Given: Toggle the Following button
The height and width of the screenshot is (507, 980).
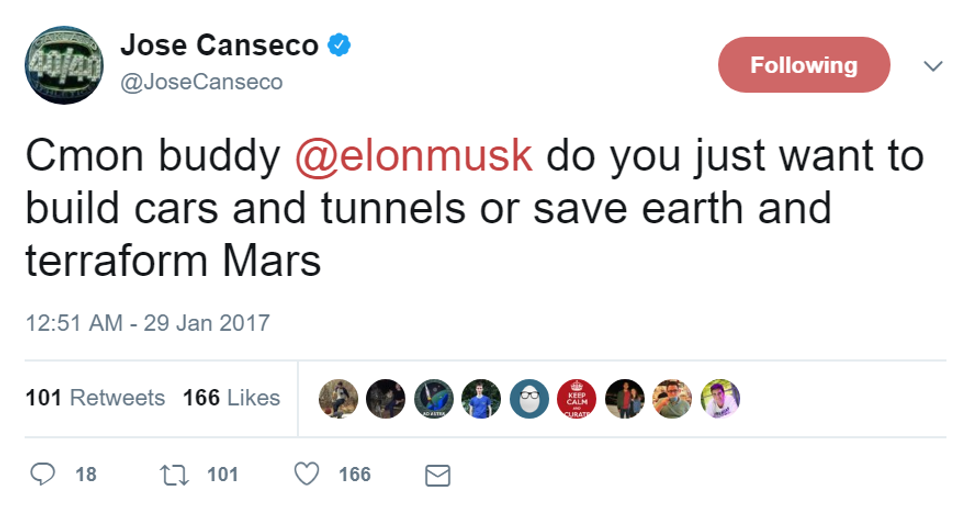Looking at the screenshot, I should 804,66.
